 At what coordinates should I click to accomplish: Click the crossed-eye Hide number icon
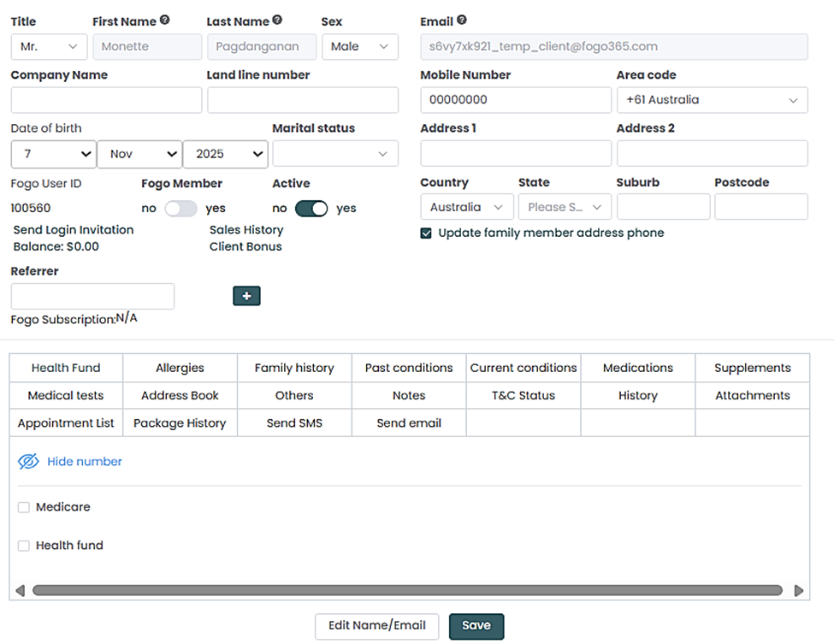[x=28, y=462]
